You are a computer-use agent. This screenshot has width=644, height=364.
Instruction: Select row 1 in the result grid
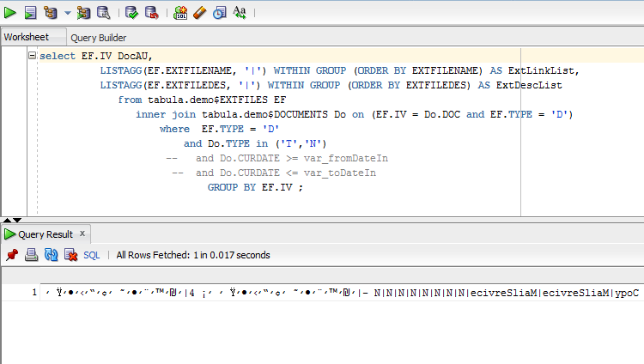(34, 293)
